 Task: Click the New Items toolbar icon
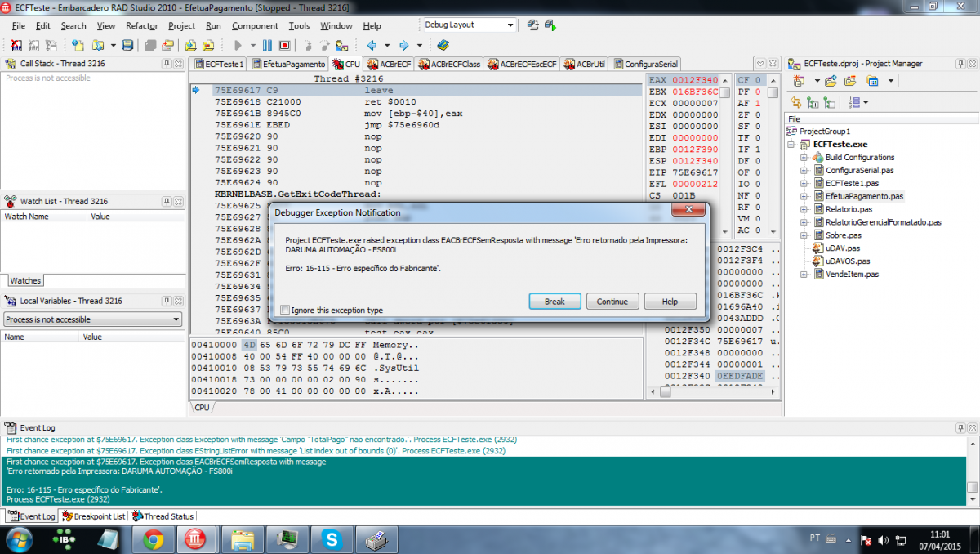tap(78, 45)
